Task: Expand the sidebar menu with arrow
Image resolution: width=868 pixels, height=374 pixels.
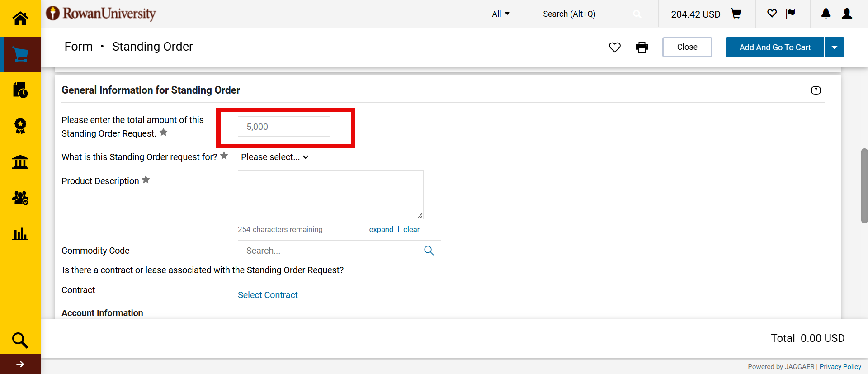Action: click(20, 364)
